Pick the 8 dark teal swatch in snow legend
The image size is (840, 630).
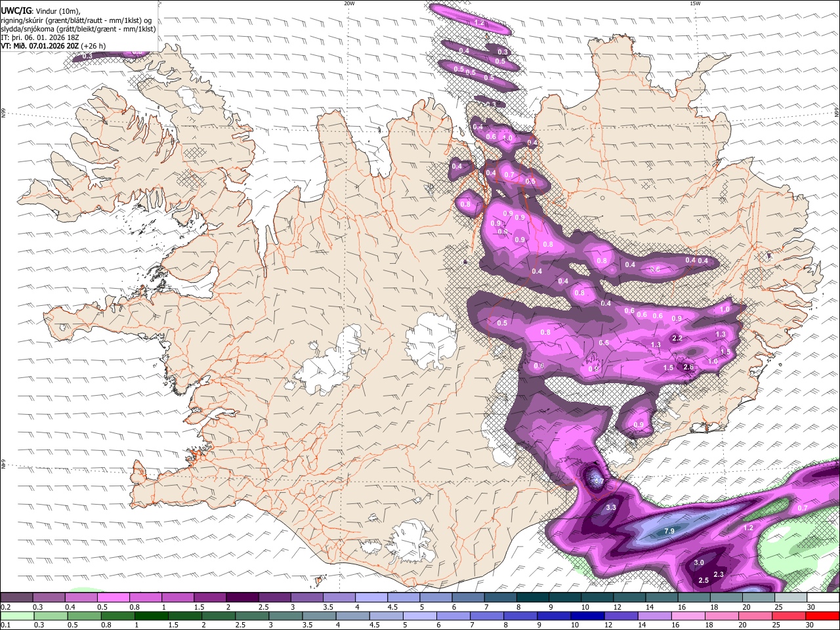pyautogui.click(x=533, y=597)
